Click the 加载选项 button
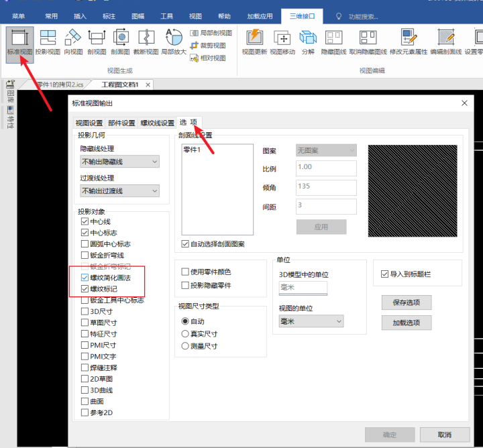The height and width of the screenshot is (448, 483). point(407,323)
